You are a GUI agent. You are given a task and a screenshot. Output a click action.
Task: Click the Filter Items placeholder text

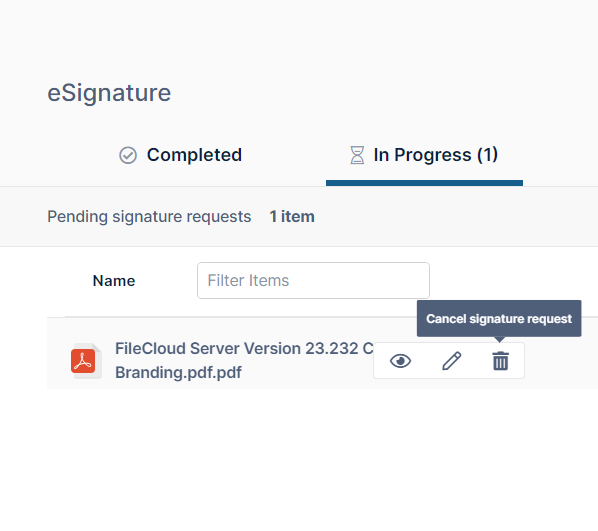tap(248, 280)
